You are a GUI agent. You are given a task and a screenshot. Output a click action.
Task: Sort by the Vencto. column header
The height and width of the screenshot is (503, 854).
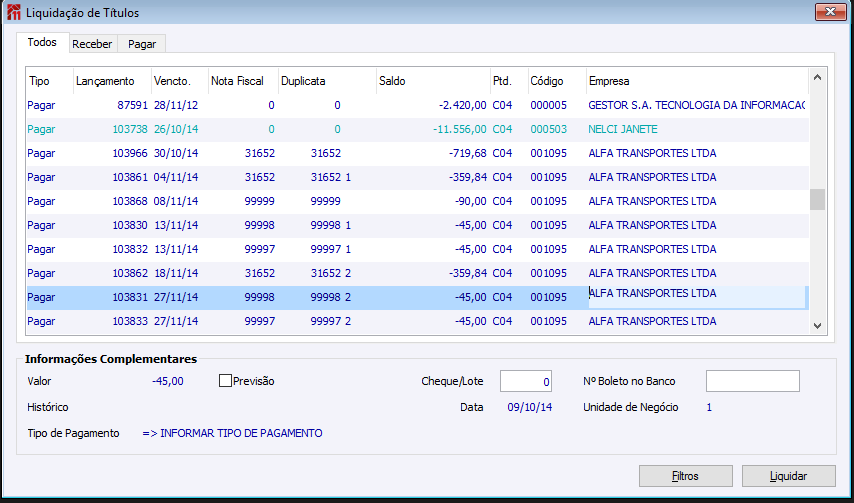180,81
